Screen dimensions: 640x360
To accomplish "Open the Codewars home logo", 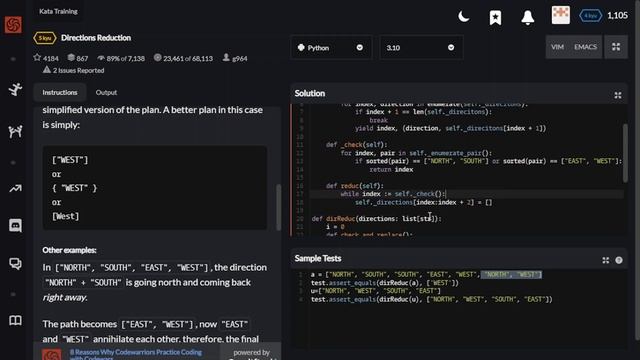I will coord(13,25).
